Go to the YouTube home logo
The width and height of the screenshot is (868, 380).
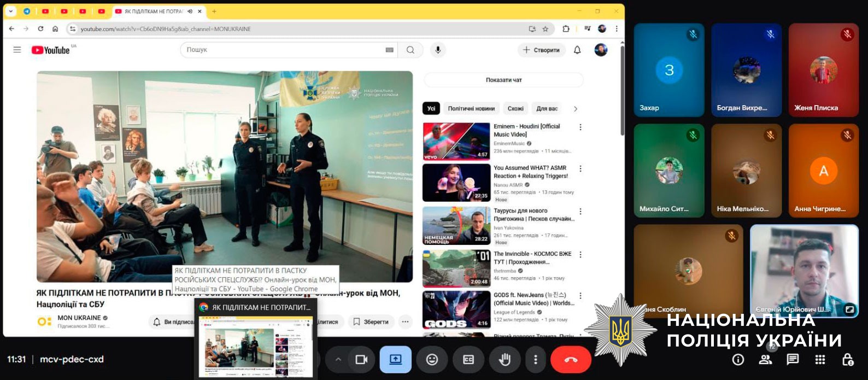[x=51, y=50]
